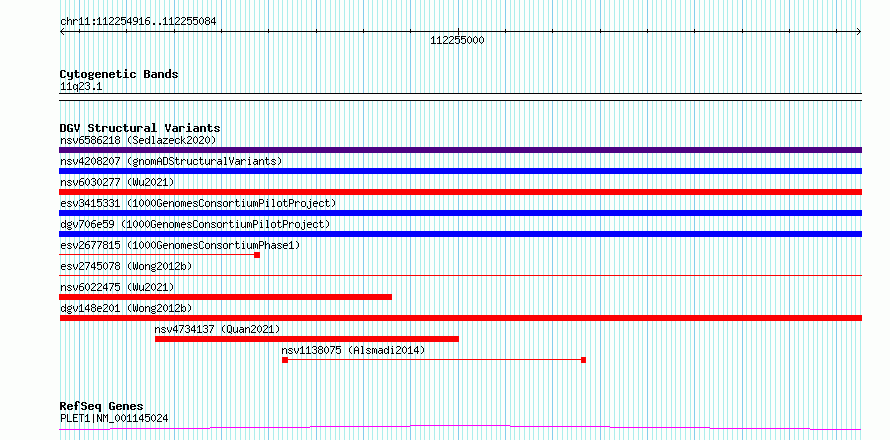Click the nsv6586218 (Sedlazeck2020) variant label
890x440 pixels.
tap(138, 140)
